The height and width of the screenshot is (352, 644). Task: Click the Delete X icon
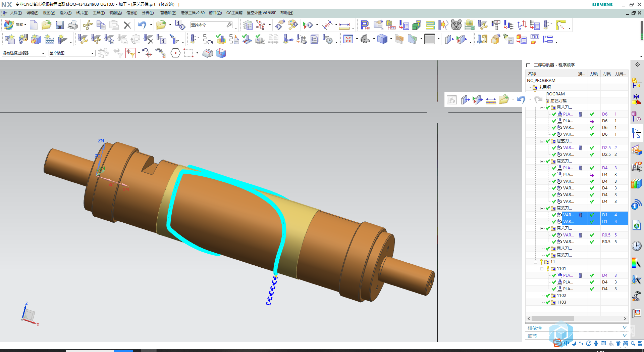coord(127,25)
